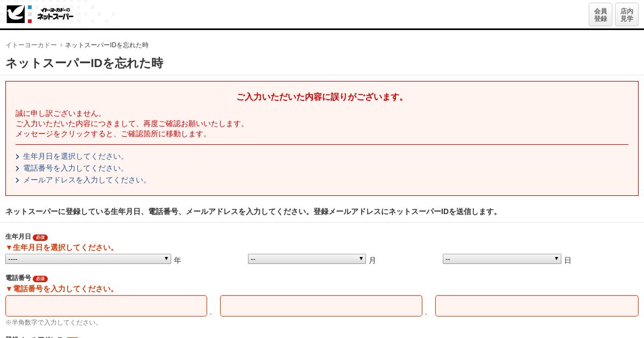Click the orange ▼生年月日を選択してください message

[61, 247]
